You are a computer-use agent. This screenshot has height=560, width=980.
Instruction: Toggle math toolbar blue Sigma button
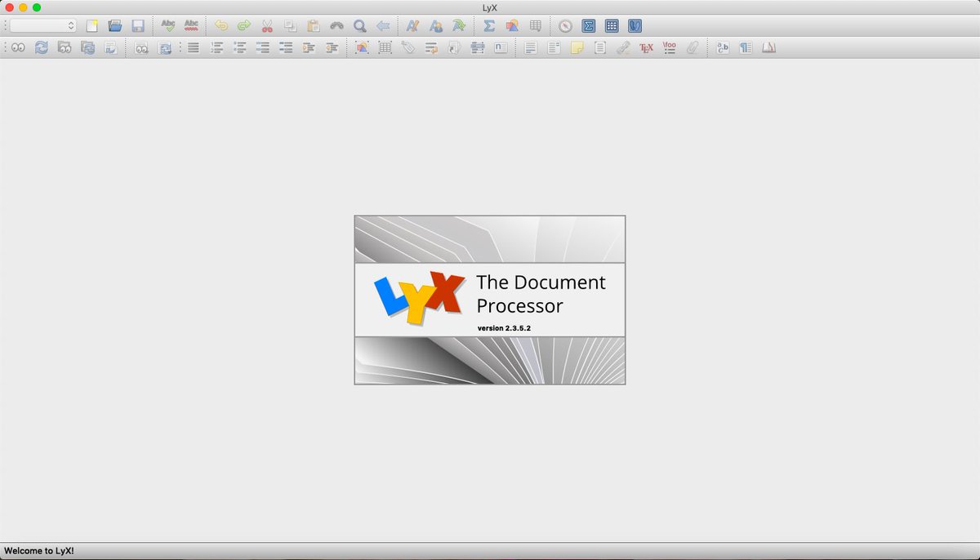(x=588, y=26)
